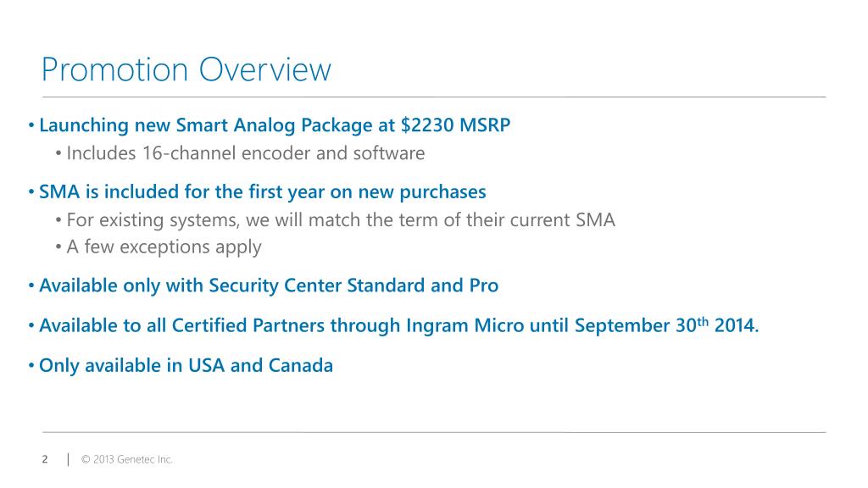Click the Security Center Standard and Pro bullet
This screenshot has height=488, width=868.
pos(269,286)
